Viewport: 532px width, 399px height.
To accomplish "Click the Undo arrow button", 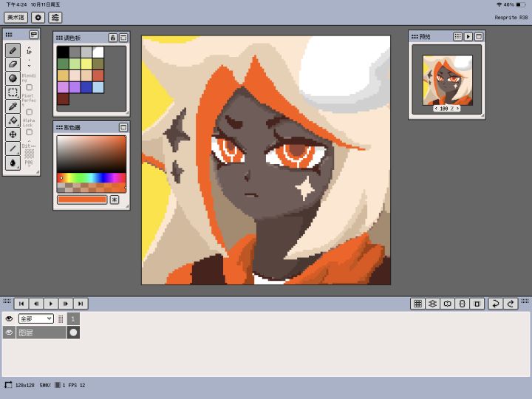I will click(495, 304).
